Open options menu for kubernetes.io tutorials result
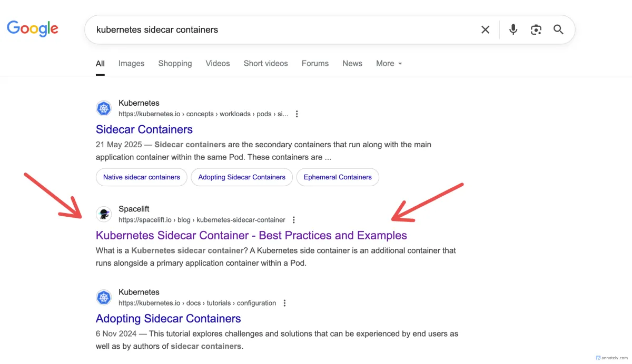The image size is (632, 364). [x=285, y=303]
